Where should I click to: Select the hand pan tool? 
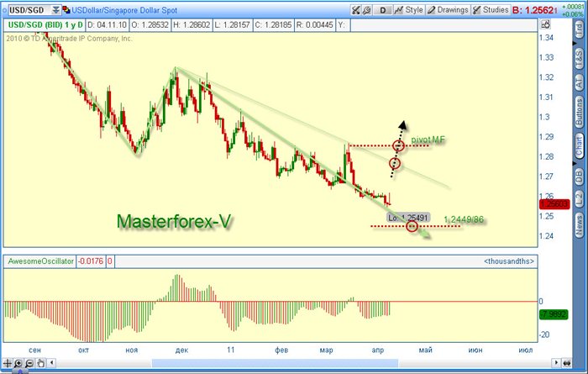point(40,363)
